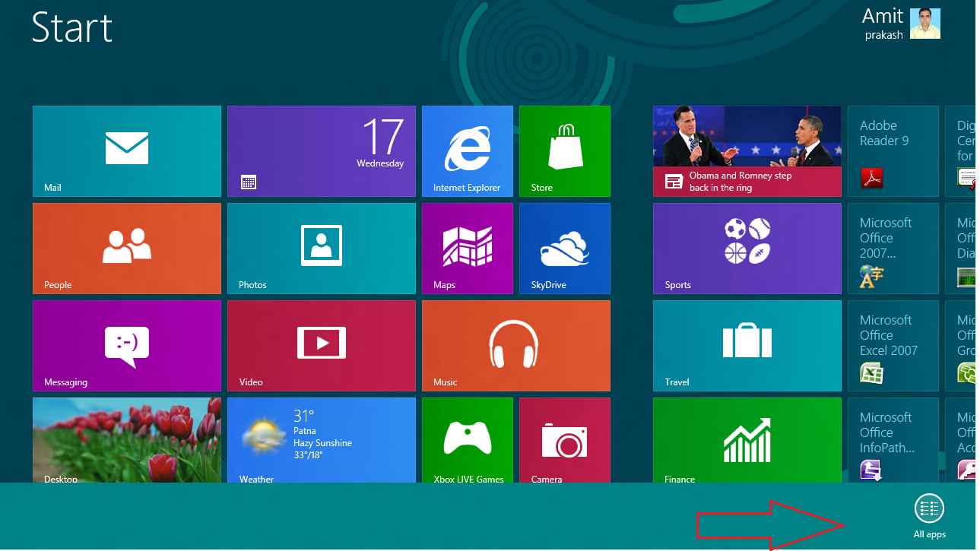Launch the Internet Explorer tile
The width and height of the screenshot is (980, 551).
coord(468,151)
